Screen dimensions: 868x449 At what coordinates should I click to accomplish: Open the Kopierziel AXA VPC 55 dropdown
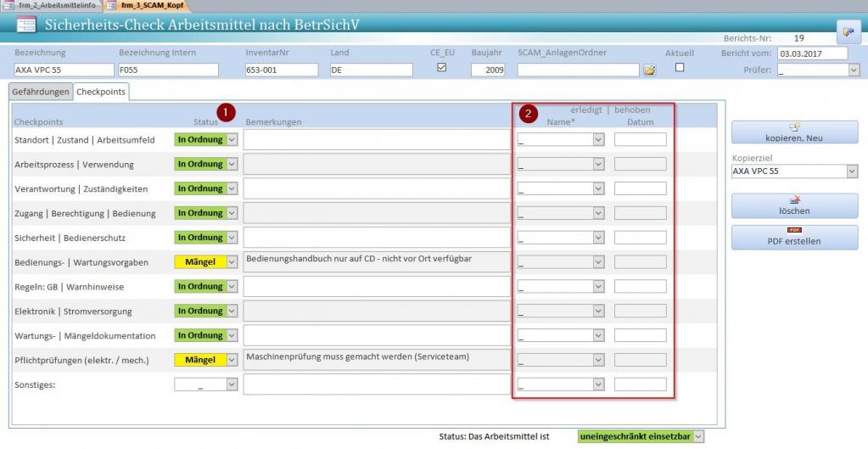(x=852, y=171)
